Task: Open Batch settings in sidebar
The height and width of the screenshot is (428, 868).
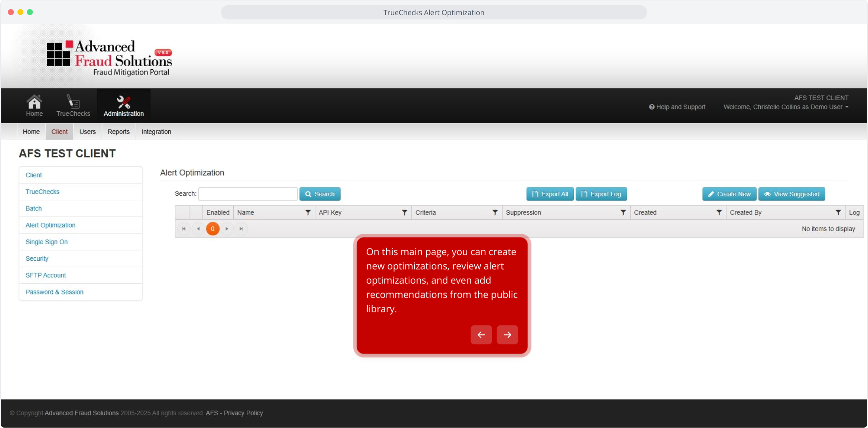Action: click(80, 208)
